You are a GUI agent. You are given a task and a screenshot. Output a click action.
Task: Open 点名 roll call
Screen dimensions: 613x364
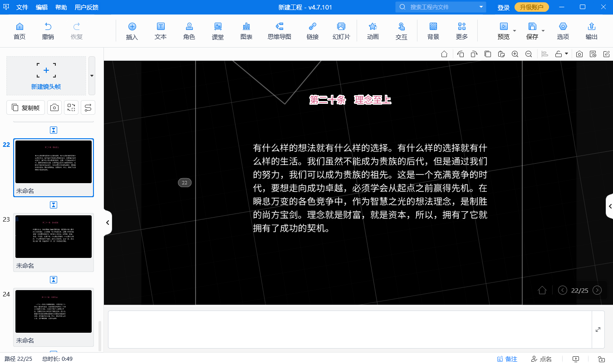(x=541, y=359)
